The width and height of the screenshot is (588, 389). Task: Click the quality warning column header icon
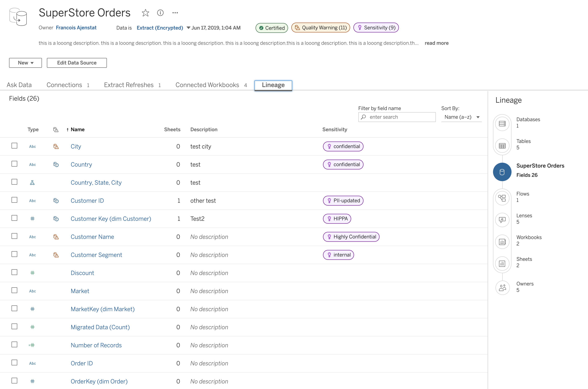tap(56, 130)
